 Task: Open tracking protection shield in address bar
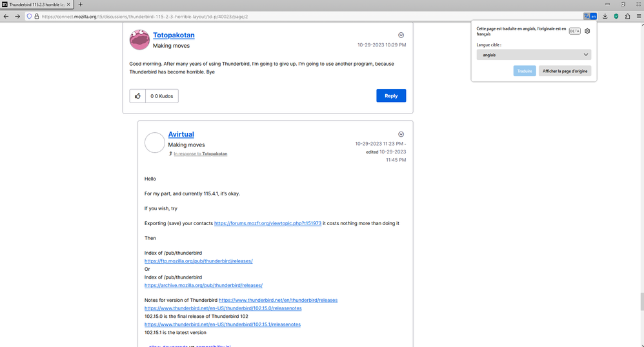(x=29, y=16)
